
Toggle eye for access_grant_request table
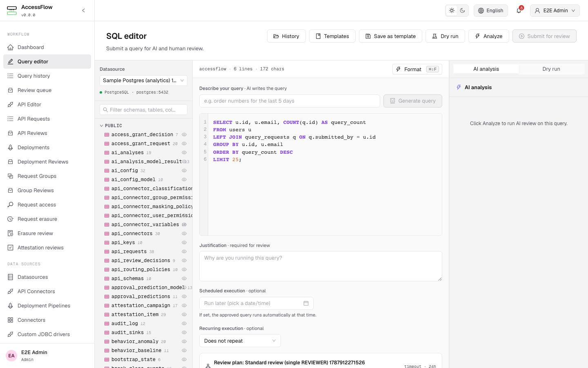[184, 144]
